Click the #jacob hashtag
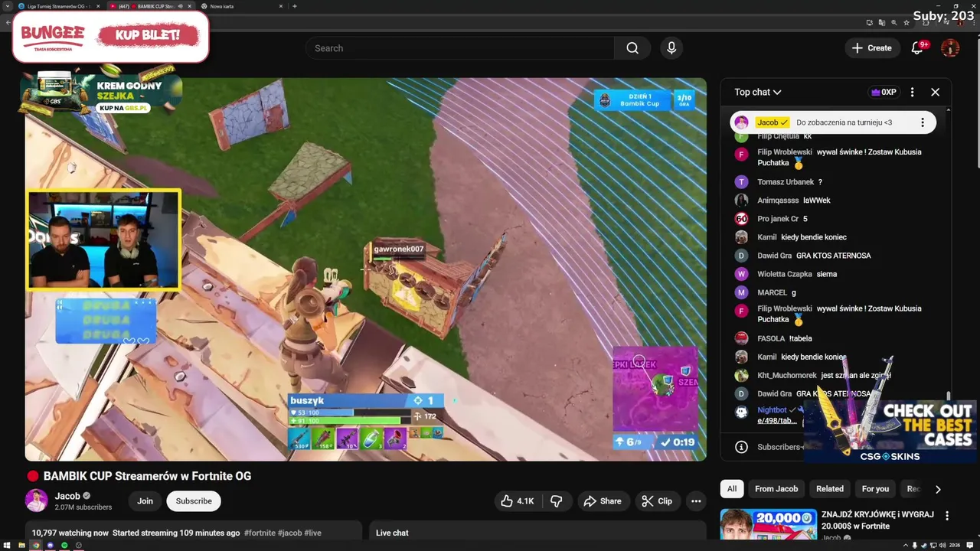The width and height of the screenshot is (980, 551). tap(289, 533)
